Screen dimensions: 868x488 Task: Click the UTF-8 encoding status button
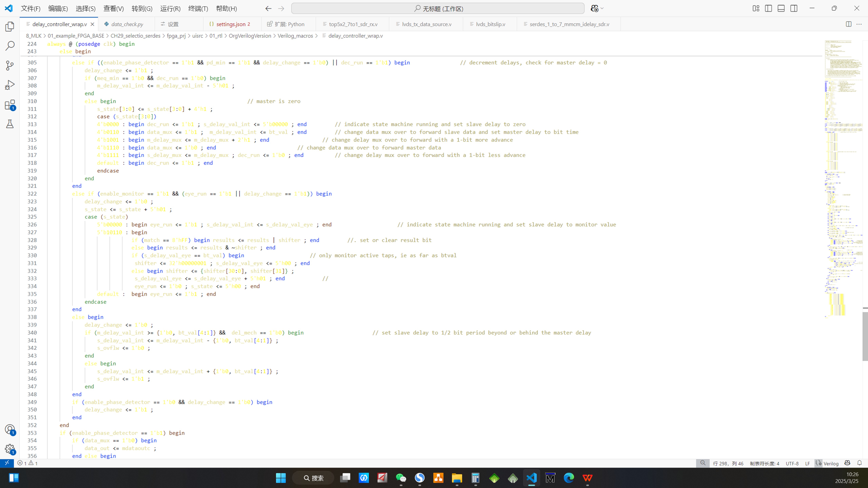point(792,463)
